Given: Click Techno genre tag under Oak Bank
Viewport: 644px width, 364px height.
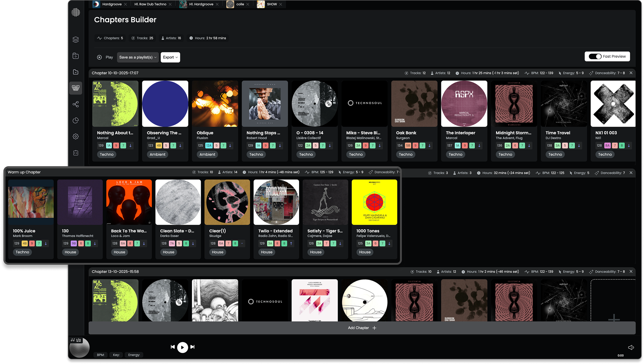Looking at the screenshot, I should tap(405, 154).
